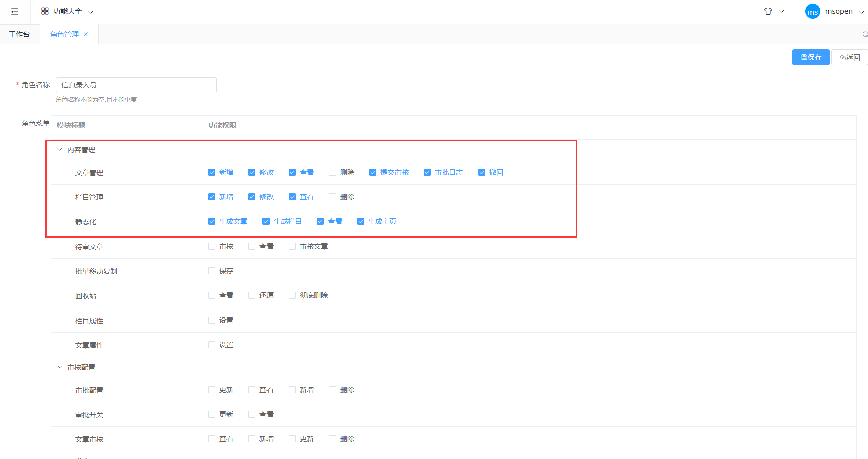Collapse the 审核配置 tree group
868x459 pixels.
click(60, 367)
